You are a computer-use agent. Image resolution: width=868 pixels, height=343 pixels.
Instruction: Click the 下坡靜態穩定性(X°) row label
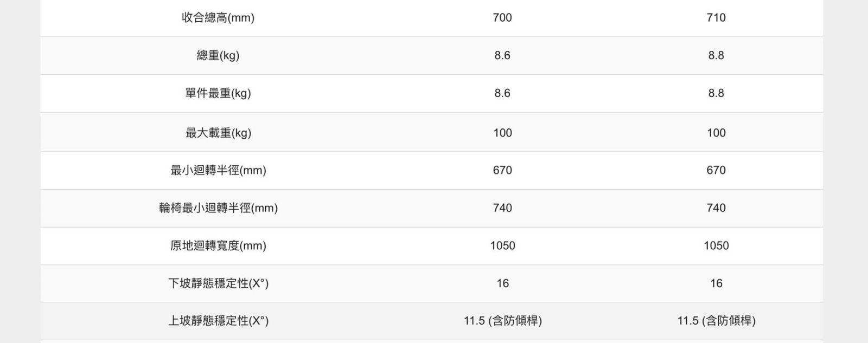coord(218,283)
